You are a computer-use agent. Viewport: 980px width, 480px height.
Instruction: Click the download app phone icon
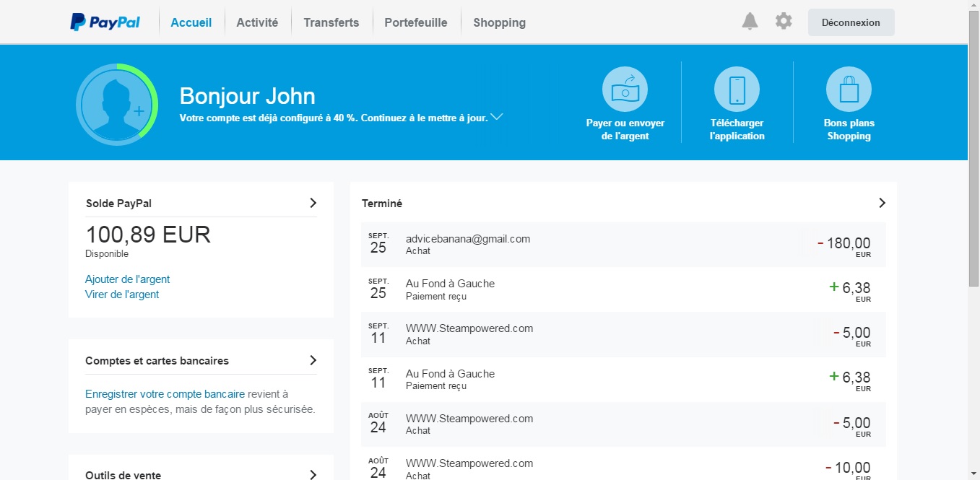pos(737,90)
